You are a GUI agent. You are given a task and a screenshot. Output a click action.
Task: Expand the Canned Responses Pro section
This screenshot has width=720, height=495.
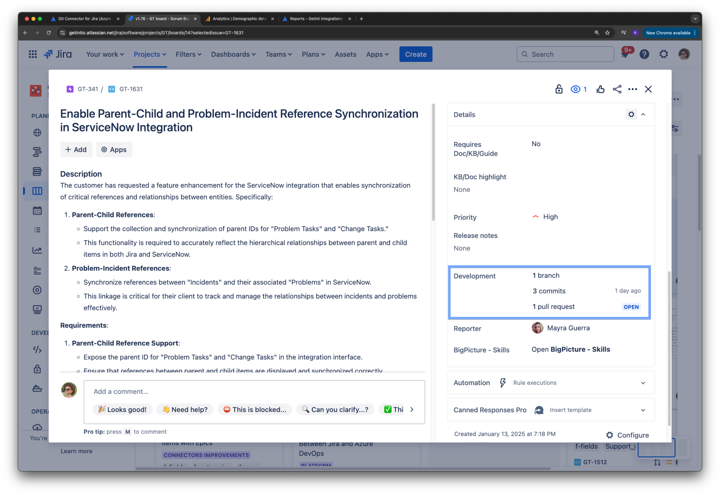pos(643,410)
